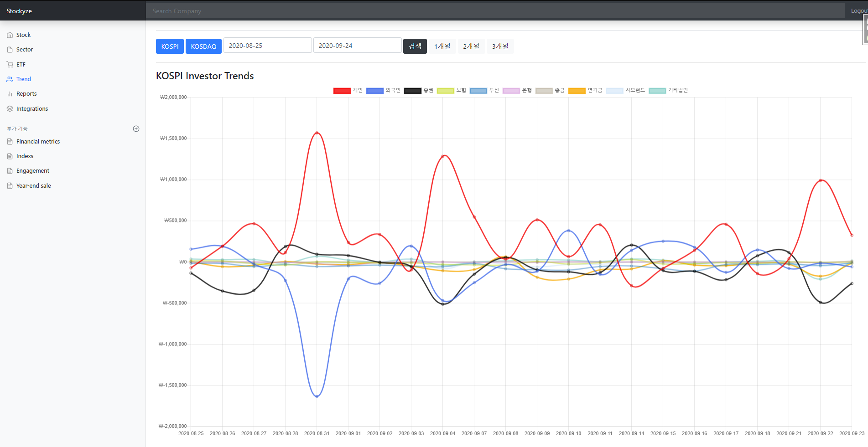
Task: Go to the Sector section
Action: pos(25,50)
